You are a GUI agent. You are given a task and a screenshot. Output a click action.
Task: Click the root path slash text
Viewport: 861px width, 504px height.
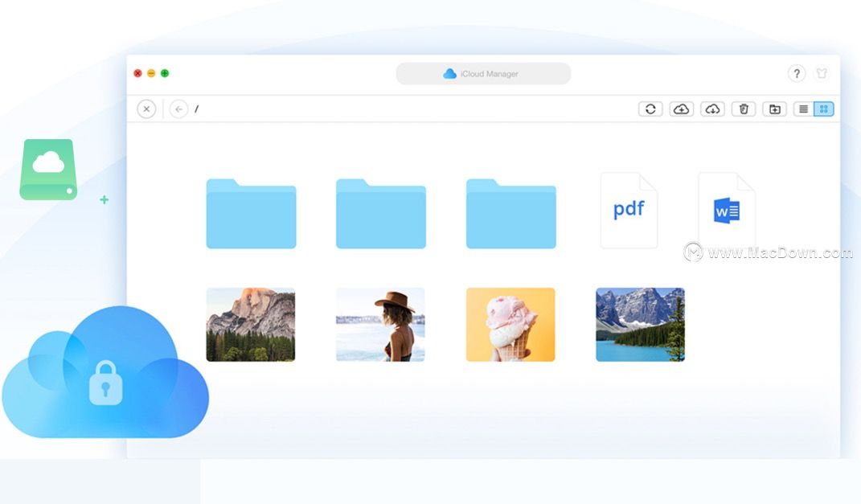pos(197,109)
